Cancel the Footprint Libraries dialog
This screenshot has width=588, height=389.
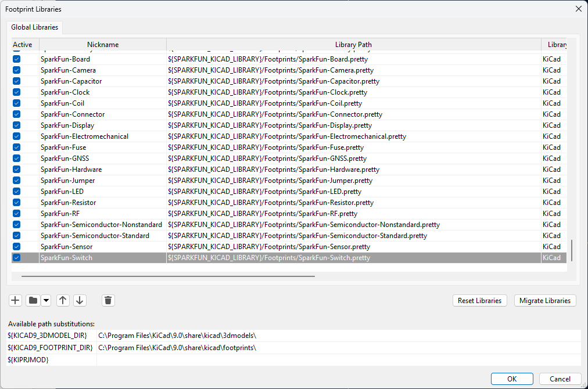560,379
